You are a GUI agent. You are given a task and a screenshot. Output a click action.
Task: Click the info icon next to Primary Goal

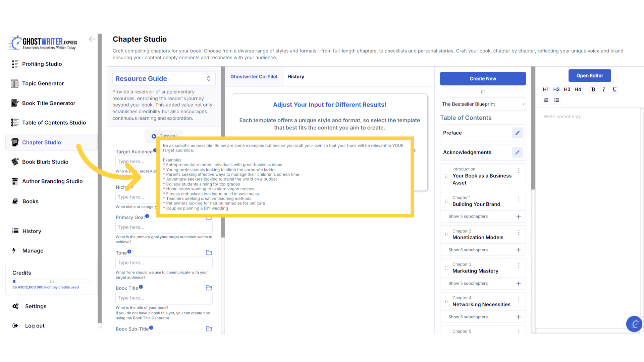(x=147, y=216)
